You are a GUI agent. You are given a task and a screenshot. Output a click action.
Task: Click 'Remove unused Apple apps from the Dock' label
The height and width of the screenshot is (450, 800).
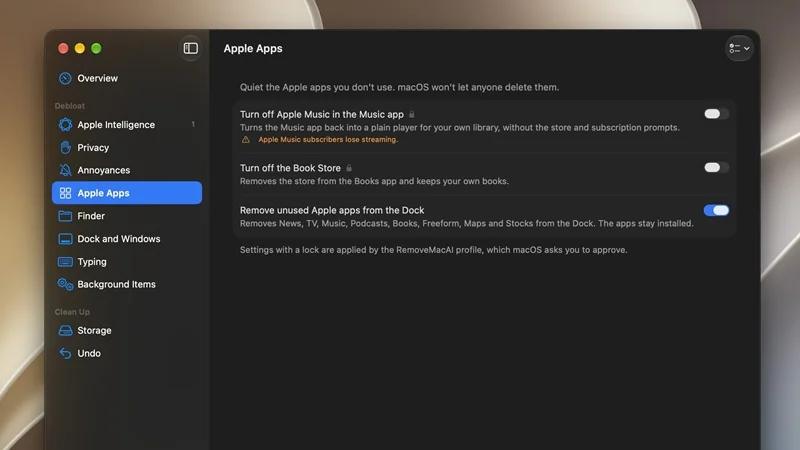pos(332,210)
